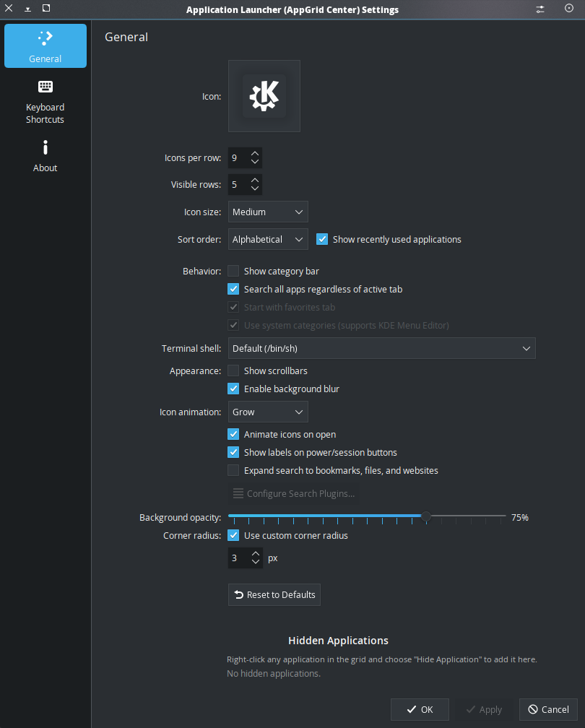Viewport: 585px width, 728px height.
Task: Click the KDE logo icon chooser button
Action: (264, 96)
